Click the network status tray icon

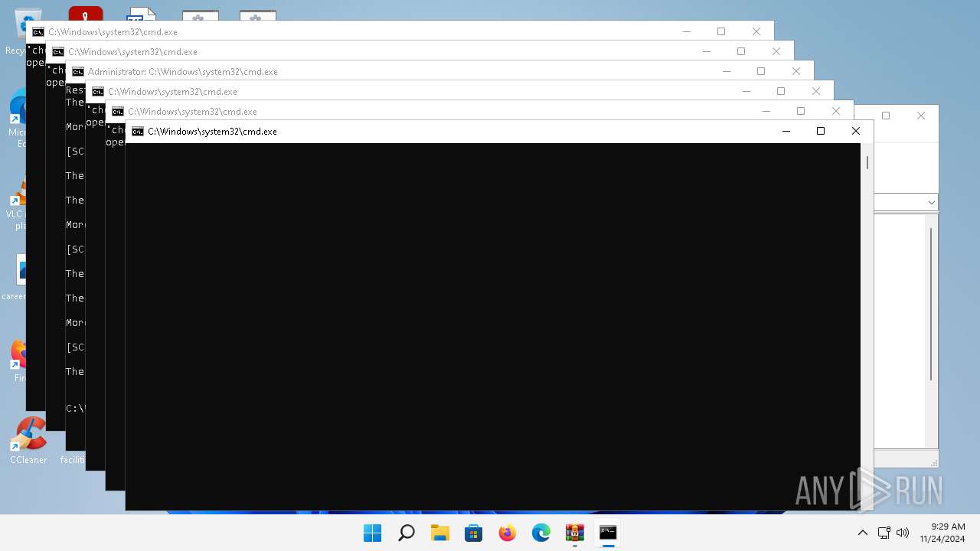[x=884, y=533]
